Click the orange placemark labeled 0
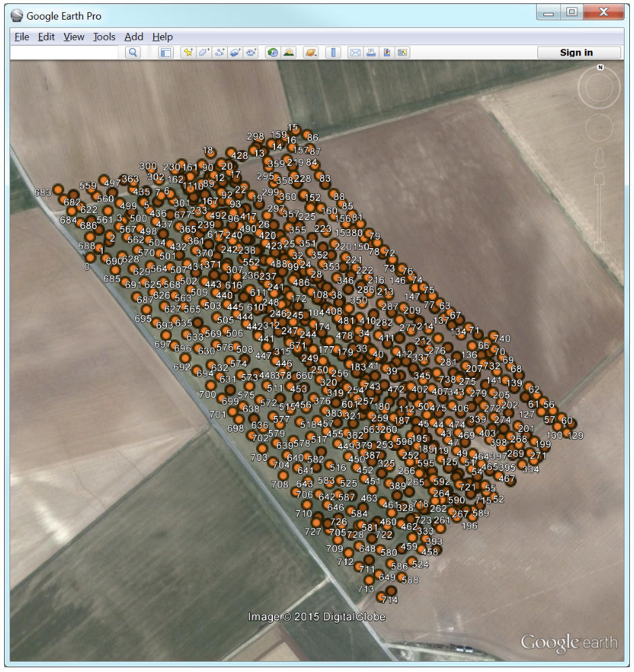 pos(90,258)
